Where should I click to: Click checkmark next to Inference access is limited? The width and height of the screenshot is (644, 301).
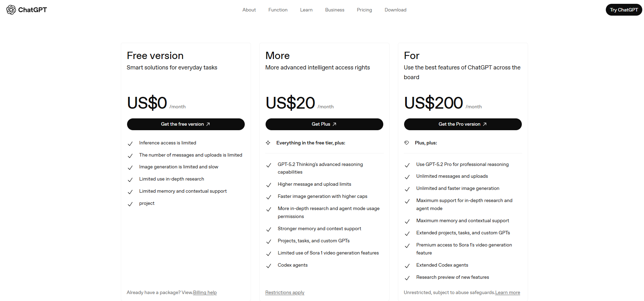(x=130, y=143)
